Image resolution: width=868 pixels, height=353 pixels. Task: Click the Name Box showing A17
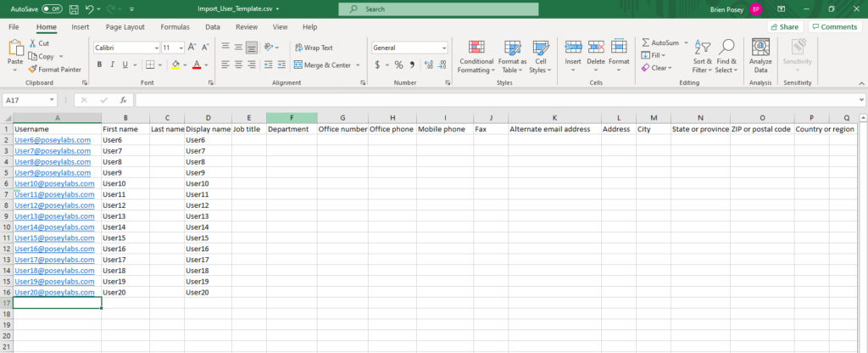(29, 100)
